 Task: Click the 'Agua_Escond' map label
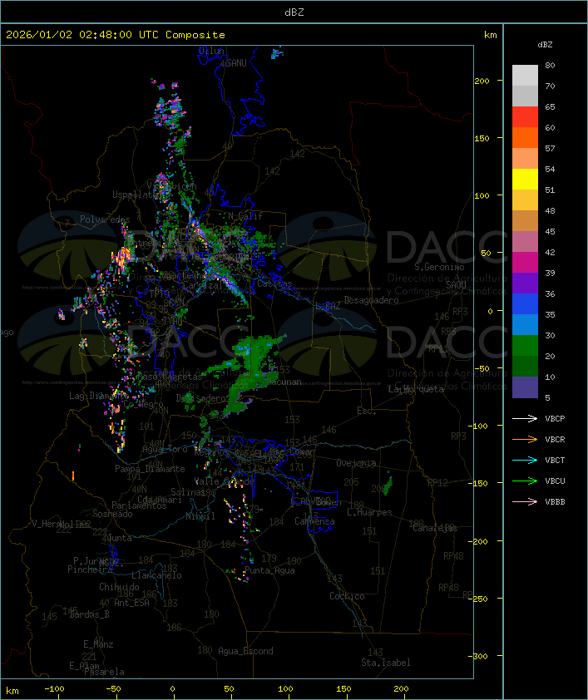click(x=245, y=651)
